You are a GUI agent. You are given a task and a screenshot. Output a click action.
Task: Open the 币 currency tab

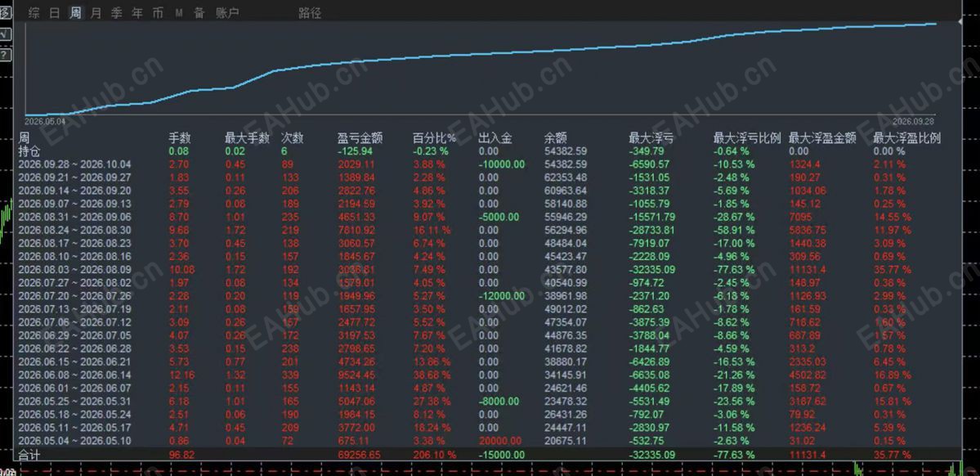click(x=158, y=12)
